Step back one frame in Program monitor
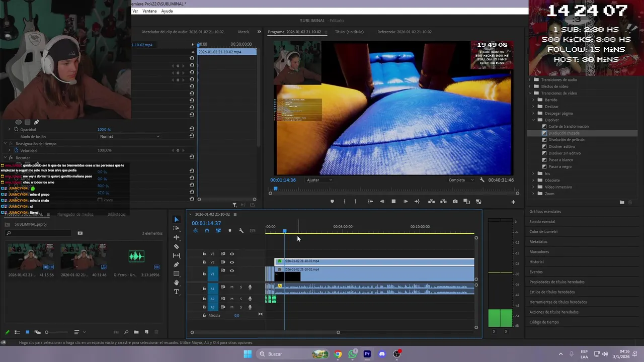Viewport: 644px width, 362px height. pos(382,202)
